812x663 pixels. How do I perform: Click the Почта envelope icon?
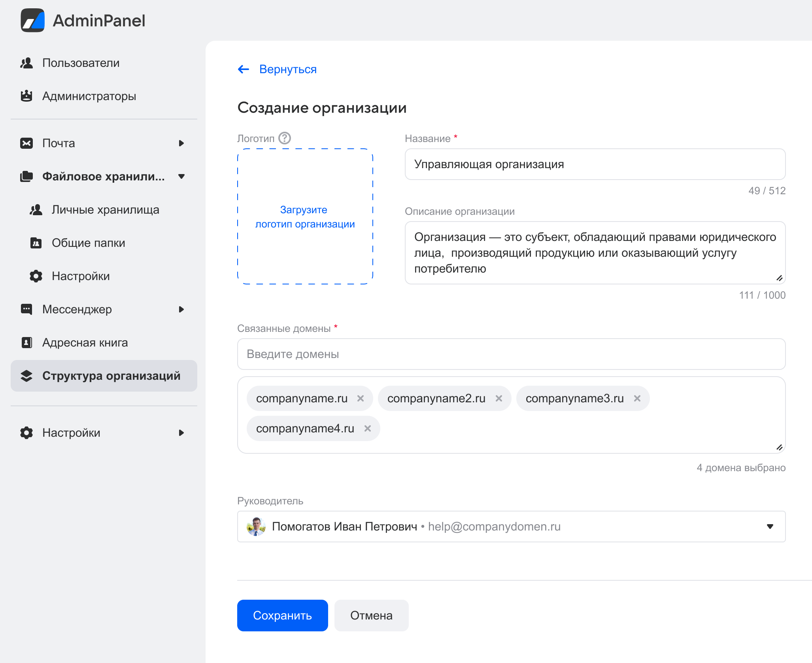point(26,143)
